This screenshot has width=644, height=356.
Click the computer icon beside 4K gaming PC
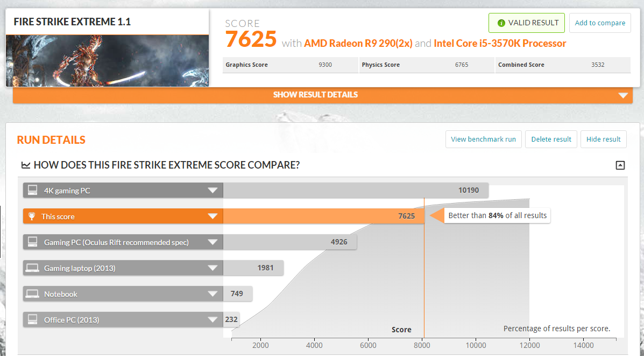coord(31,190)
